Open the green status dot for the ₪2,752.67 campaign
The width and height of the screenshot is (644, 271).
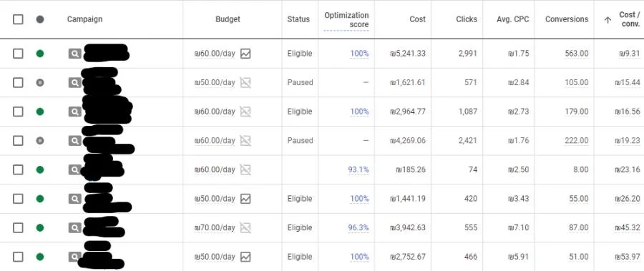[x=40, y=257]
